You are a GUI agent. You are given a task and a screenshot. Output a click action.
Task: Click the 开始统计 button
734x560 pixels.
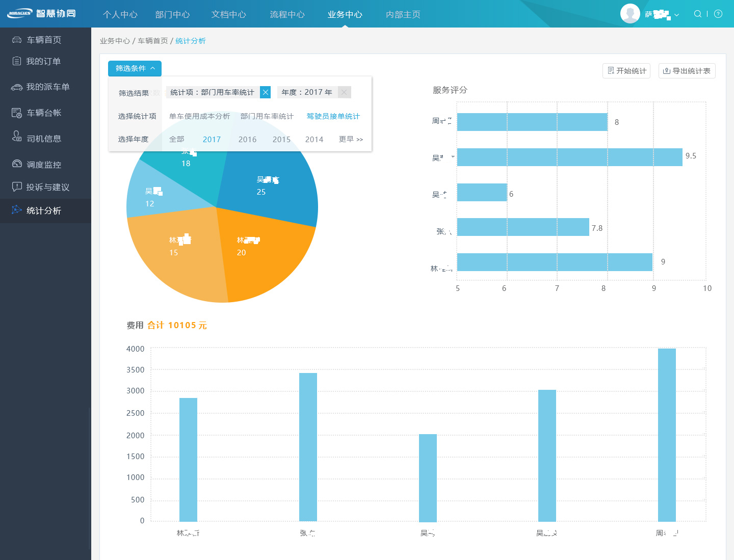point(626,71)
